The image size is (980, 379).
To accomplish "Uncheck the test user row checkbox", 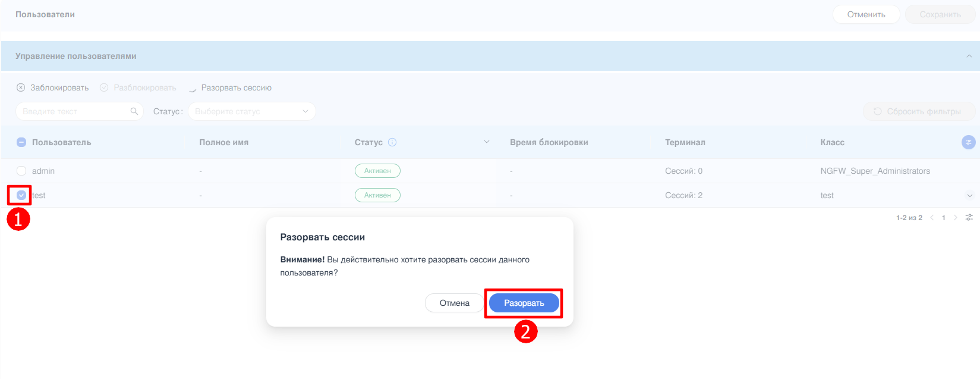I will click(x=21, y=195).
